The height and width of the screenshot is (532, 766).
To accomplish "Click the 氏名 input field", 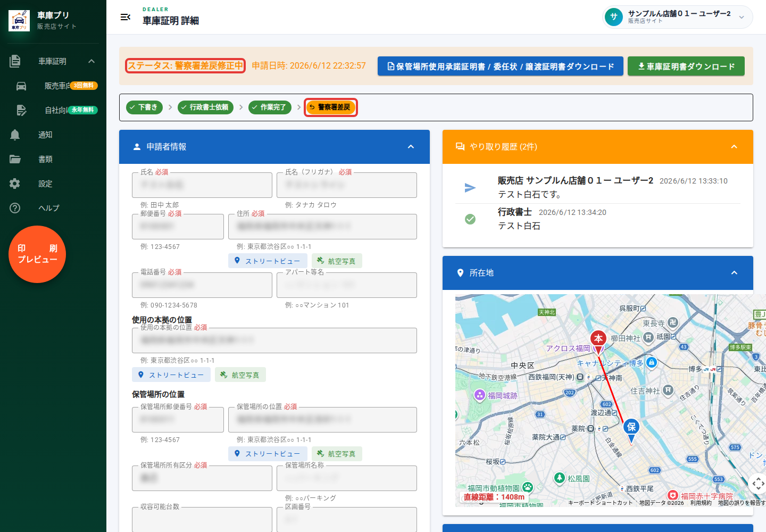I will point(202,185).
